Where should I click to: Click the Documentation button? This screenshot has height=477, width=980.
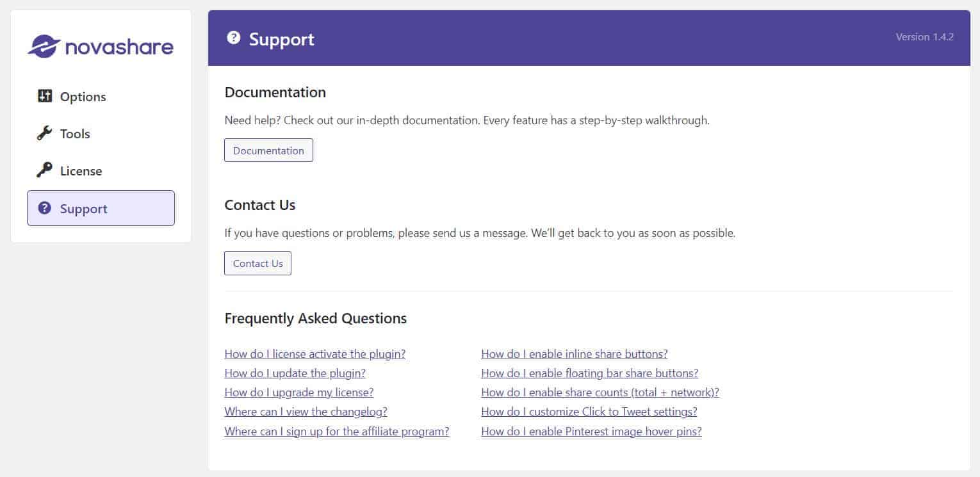click(268, 150)
